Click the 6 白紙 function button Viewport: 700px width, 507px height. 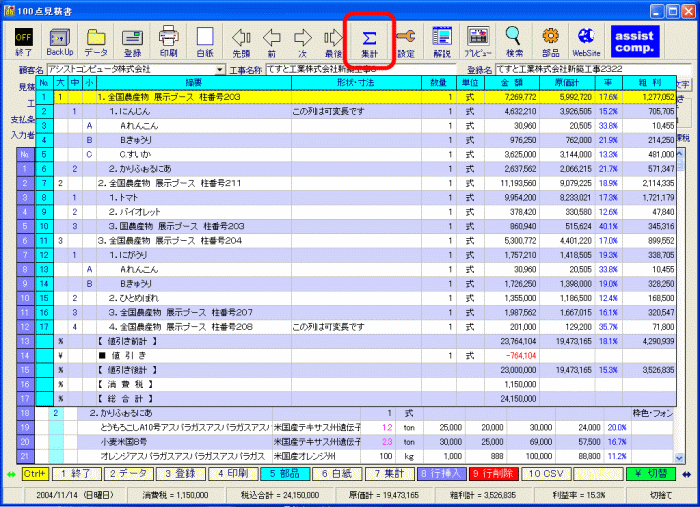pyautogui.click(x=337, y=474)
